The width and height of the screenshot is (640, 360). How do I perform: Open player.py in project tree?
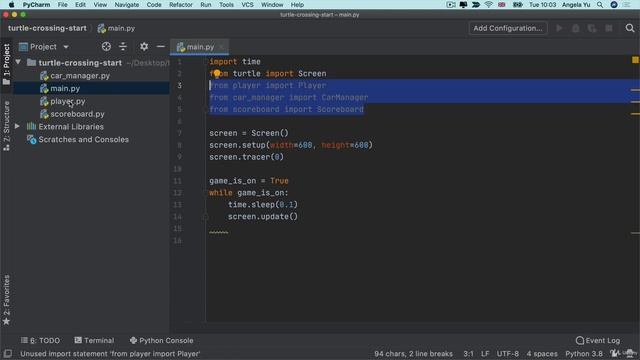point(68,101)
